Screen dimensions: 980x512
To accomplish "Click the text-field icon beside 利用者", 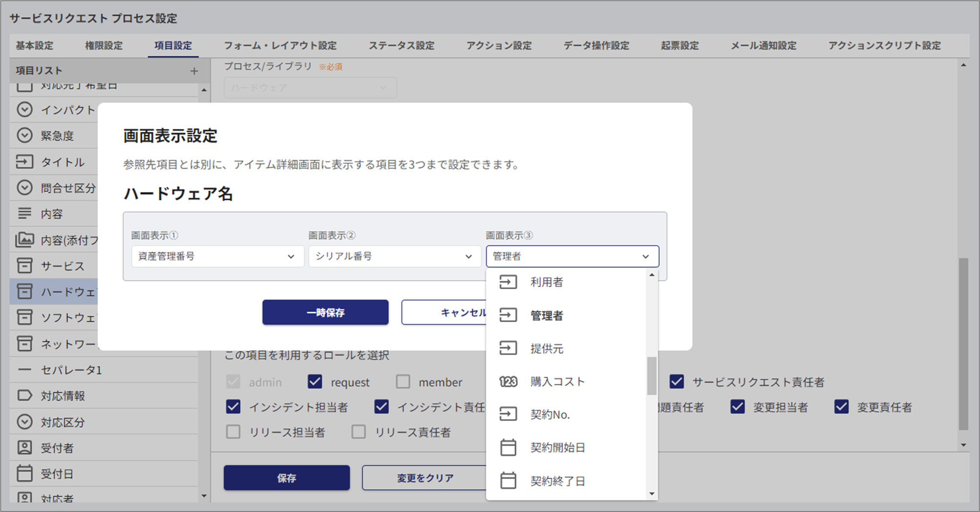I will coord(508,282).
